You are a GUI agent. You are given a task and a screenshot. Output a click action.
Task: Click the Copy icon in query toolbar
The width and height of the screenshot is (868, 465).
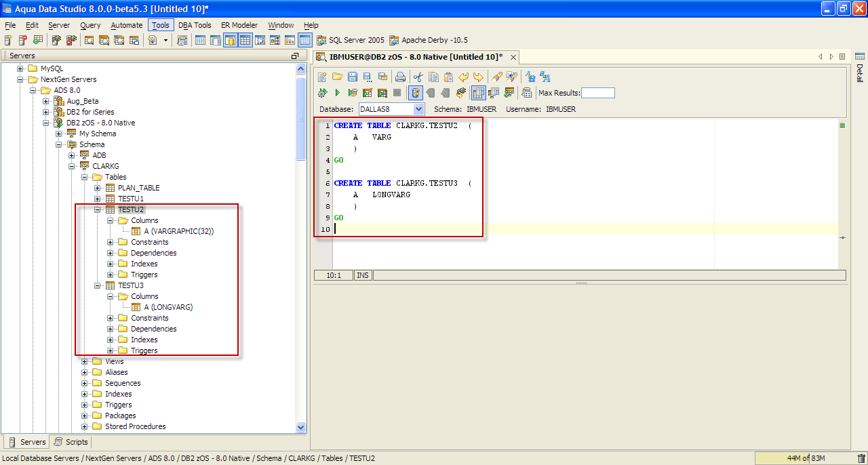(x=433, y=77)
